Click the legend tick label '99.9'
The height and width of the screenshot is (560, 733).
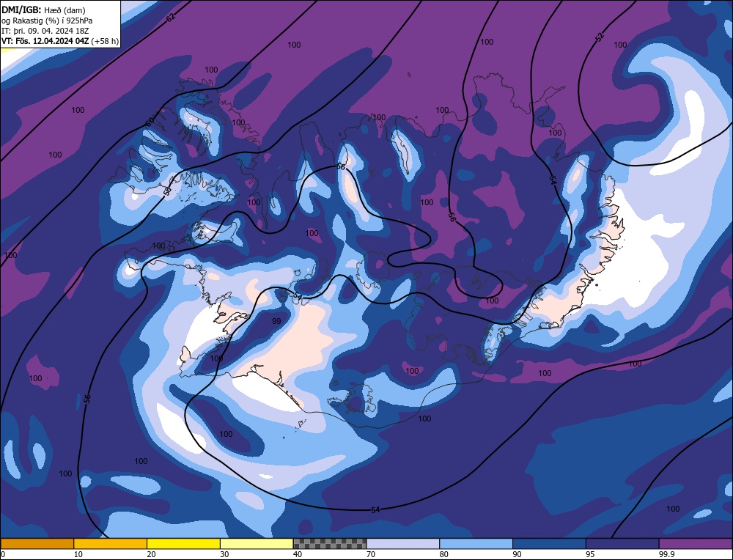pyautogui.click(x=666, y=554)
